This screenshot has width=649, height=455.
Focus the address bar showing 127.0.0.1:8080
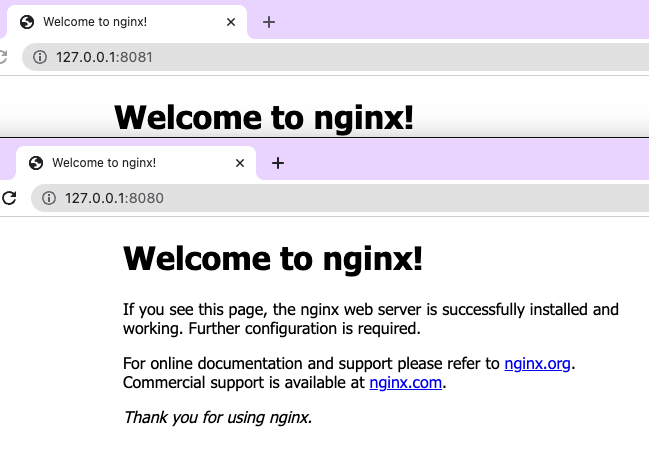(x=340, y=198)
